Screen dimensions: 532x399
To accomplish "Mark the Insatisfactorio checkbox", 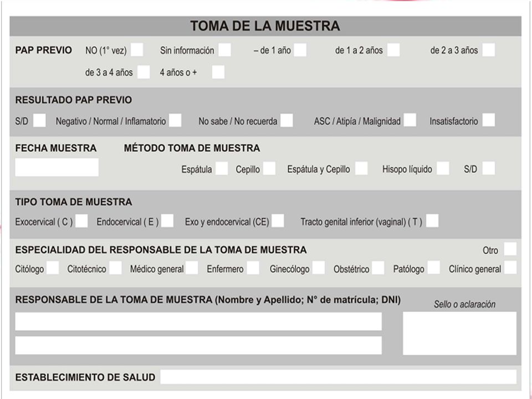I will point(489,120).
